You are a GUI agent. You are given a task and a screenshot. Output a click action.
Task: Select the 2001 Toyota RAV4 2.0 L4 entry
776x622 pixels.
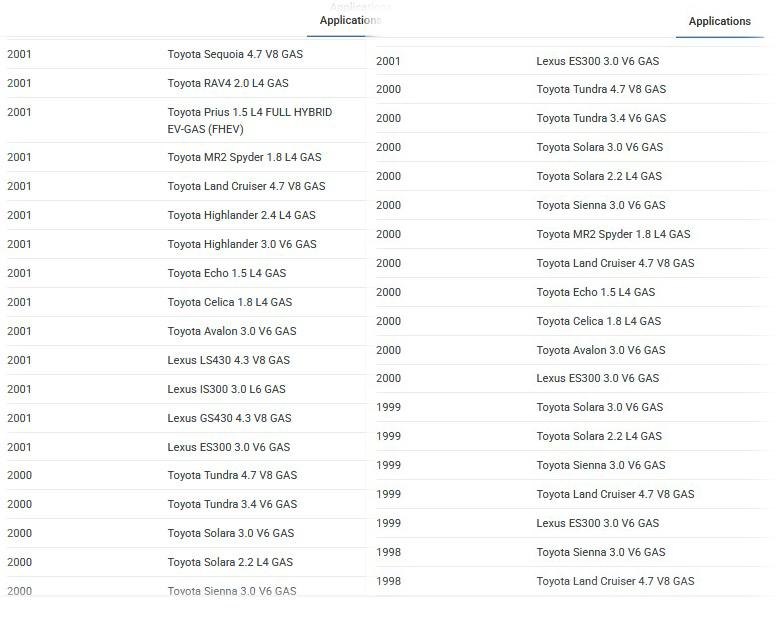coord(186,83)
